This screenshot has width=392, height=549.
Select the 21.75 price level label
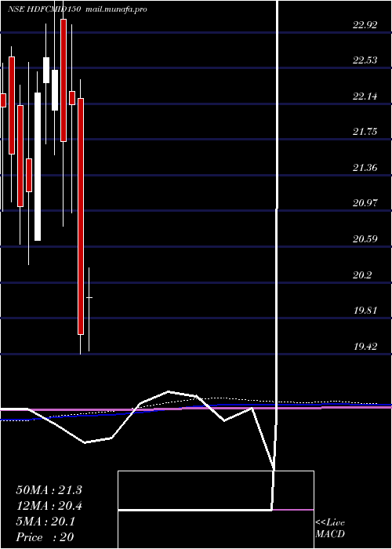365,132
